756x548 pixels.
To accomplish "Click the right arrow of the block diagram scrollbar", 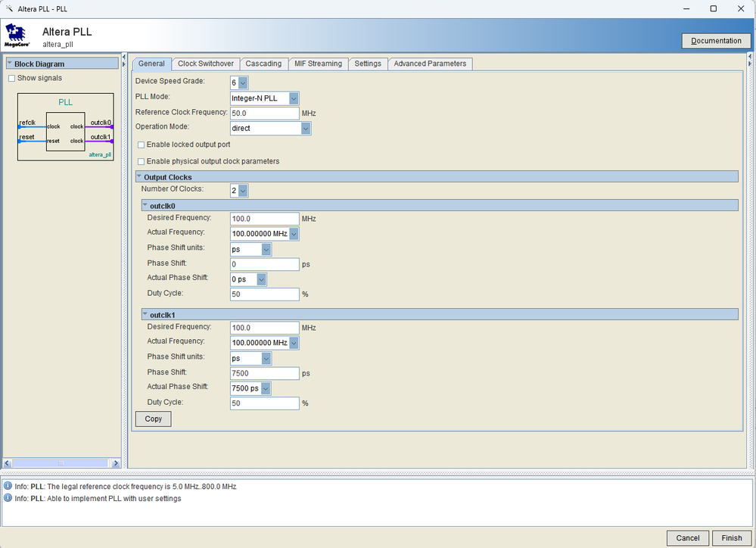I will [x=115, y=463].
